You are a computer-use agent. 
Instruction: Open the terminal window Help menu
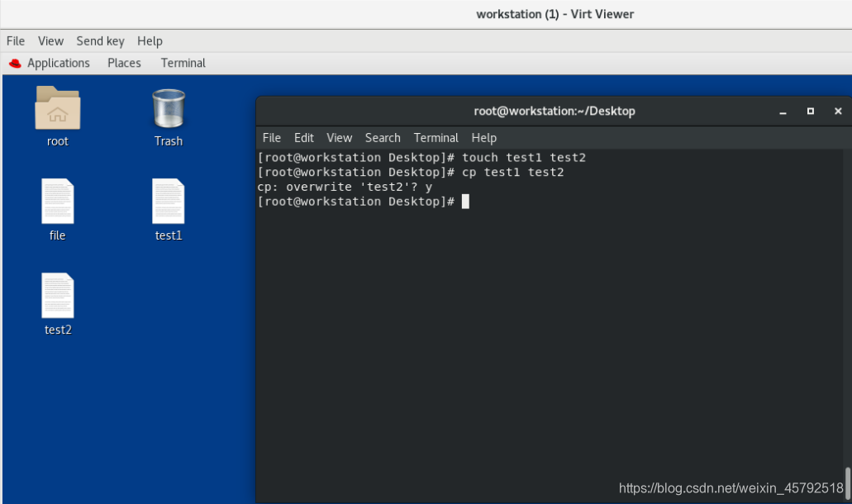click(x=483, y=138)
